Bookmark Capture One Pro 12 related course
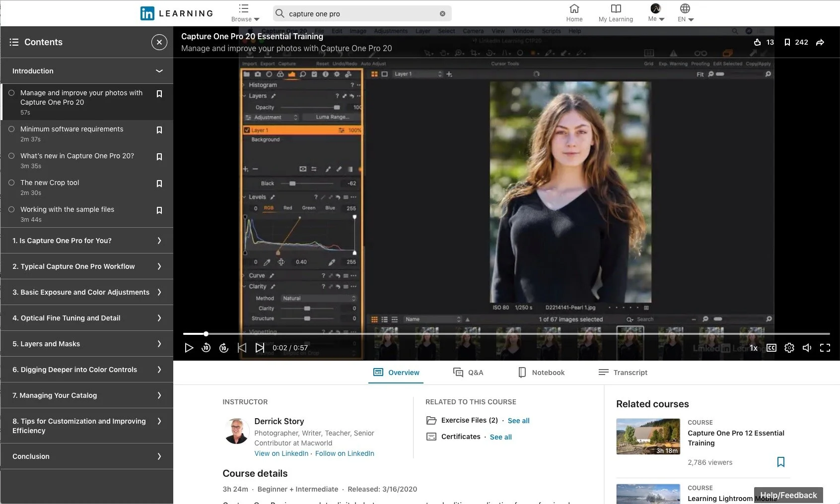 coord(780,462)
